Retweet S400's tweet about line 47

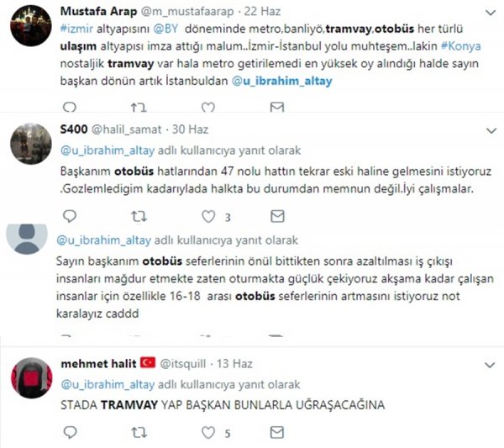139,216
